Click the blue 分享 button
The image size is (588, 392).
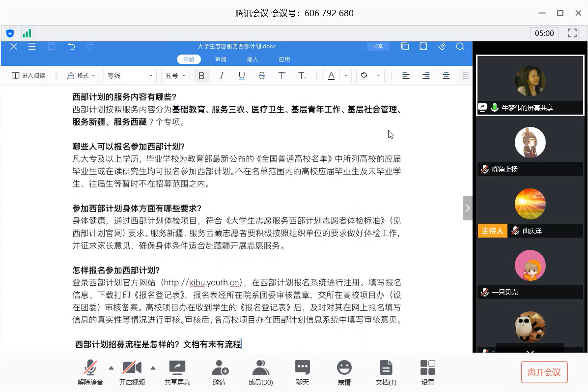378,46
